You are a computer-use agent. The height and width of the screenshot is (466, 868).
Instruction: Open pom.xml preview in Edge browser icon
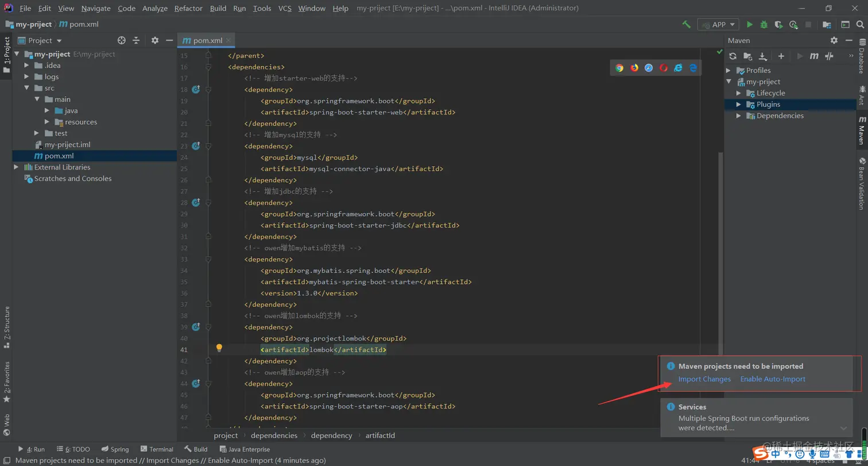click(x=693, y=68)
